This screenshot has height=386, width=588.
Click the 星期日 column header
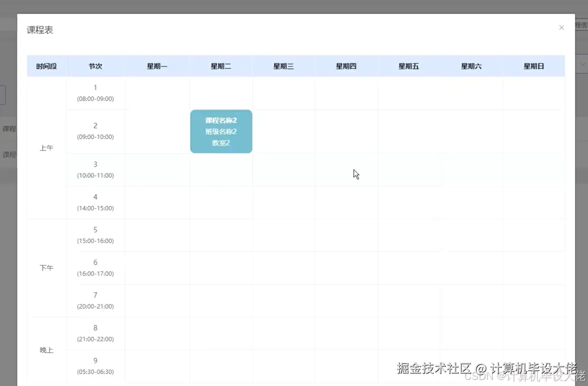tap(533, 66)
